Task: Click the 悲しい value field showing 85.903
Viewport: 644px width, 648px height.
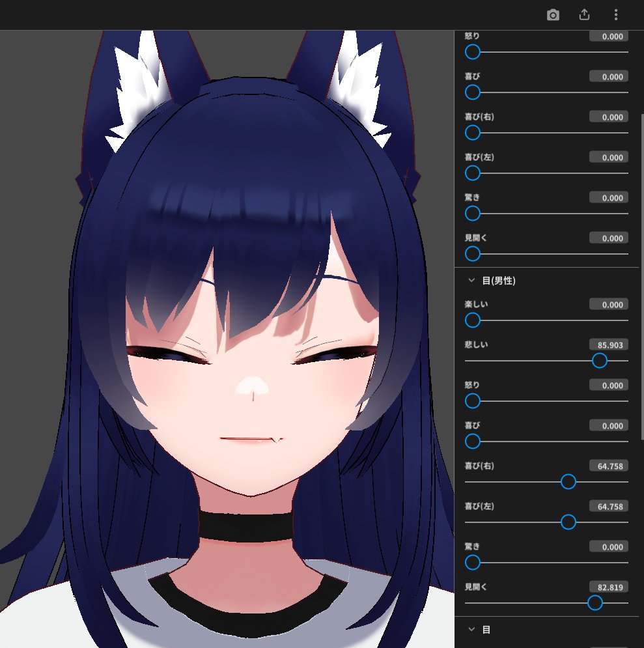Action: click(x=608, y=345)
